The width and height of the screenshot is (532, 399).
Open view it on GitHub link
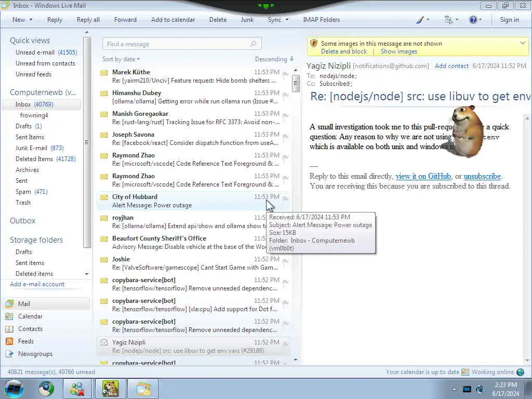click(x=423, y=176)
